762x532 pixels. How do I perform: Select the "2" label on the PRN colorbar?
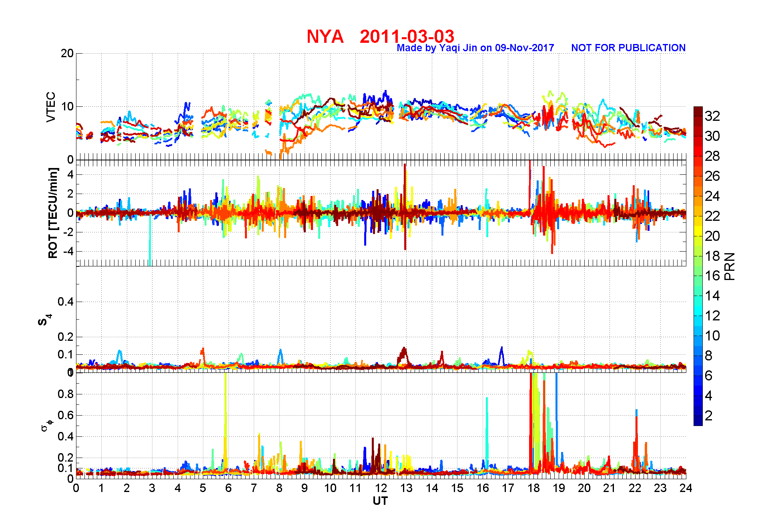709,416
